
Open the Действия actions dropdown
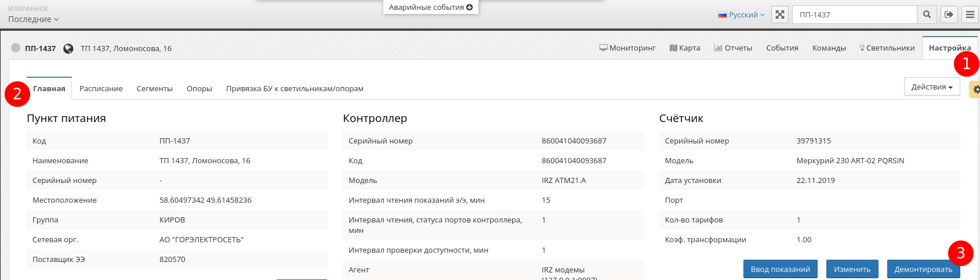click(931, 87)
